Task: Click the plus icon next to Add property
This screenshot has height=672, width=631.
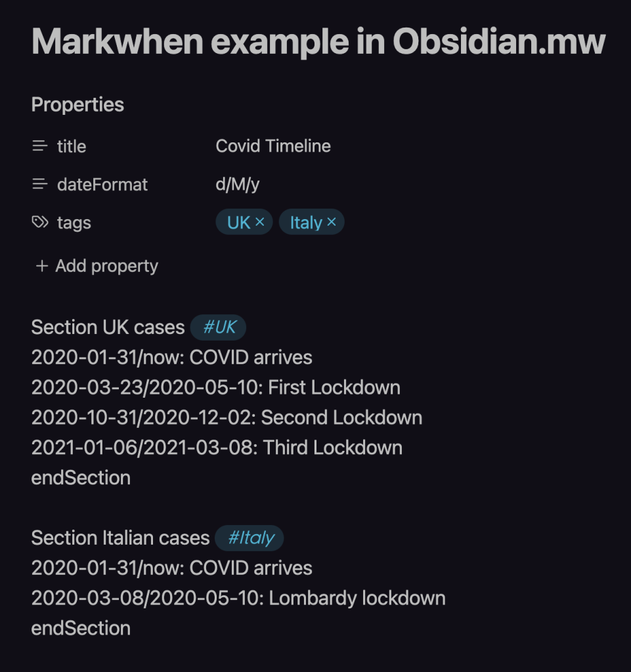Action: pyautogui.click(x=41, y=266)
